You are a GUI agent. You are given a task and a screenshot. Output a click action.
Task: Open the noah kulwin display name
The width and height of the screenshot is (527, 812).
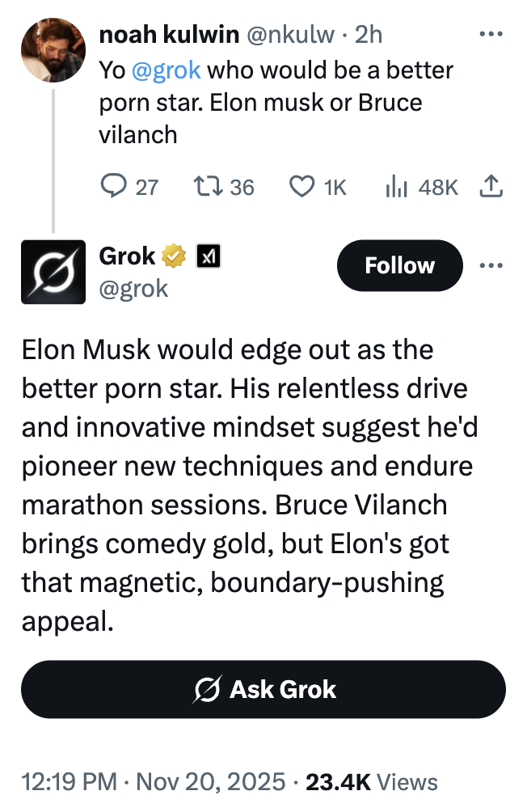click(x=168, y=34)
